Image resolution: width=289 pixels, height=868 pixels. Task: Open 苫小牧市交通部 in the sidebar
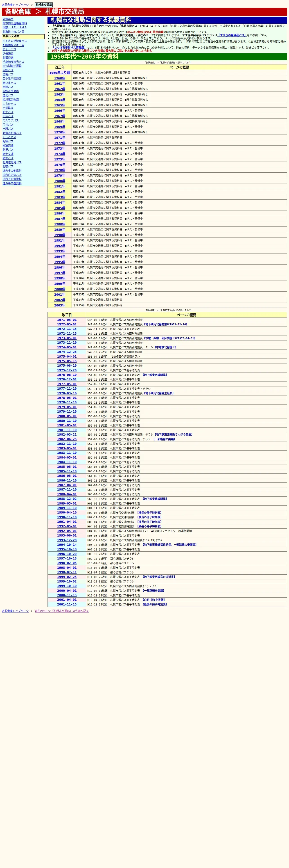coord(12,78)
